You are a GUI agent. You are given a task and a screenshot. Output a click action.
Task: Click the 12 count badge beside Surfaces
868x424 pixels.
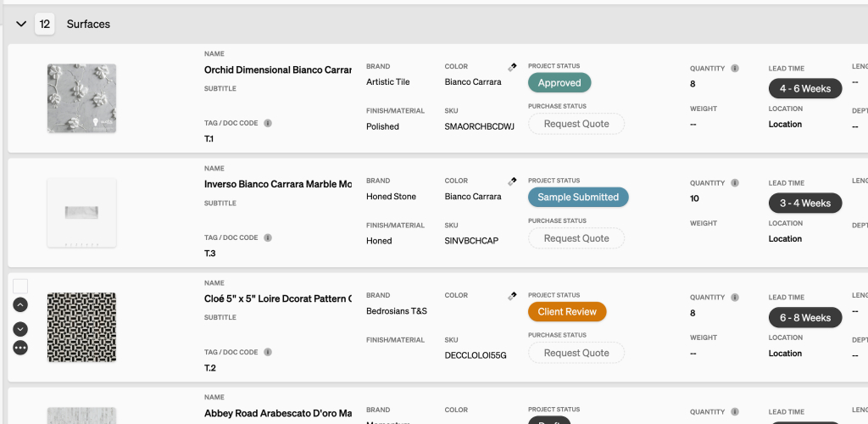click(45, 25)
